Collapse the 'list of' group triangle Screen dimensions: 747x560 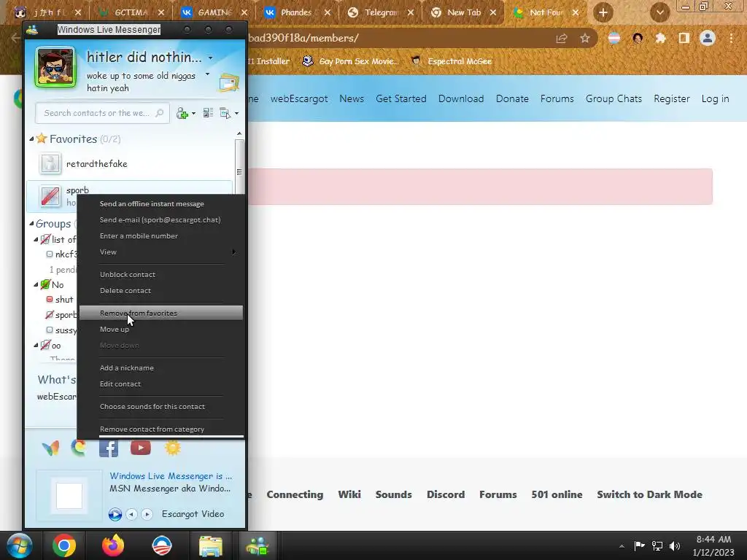(36, 239)
